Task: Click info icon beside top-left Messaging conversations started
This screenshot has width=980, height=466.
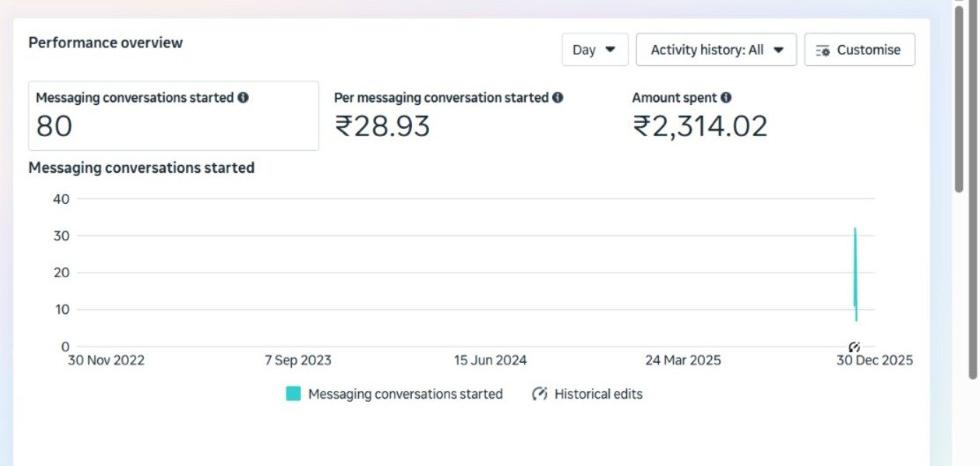Action: coord(243,98)
